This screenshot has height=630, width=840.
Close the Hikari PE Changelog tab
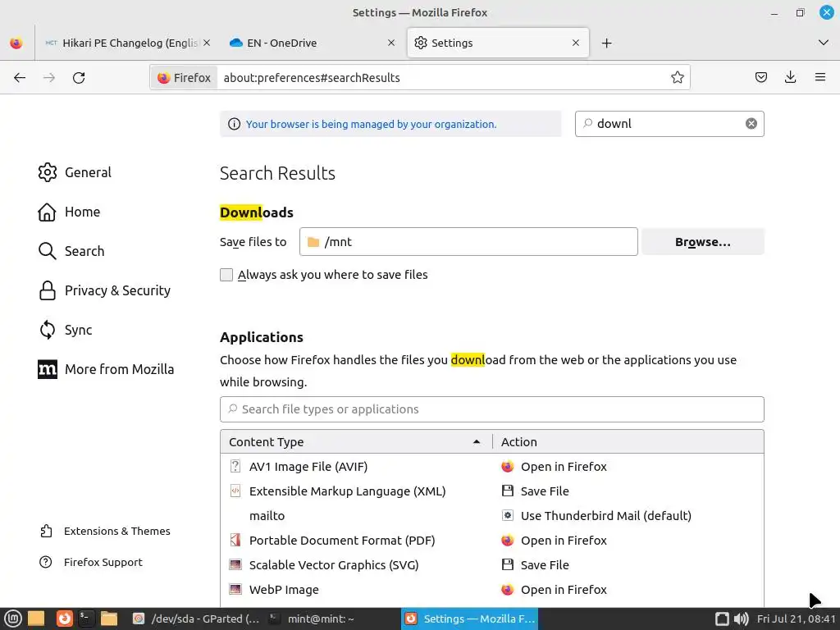click(207, 43)
